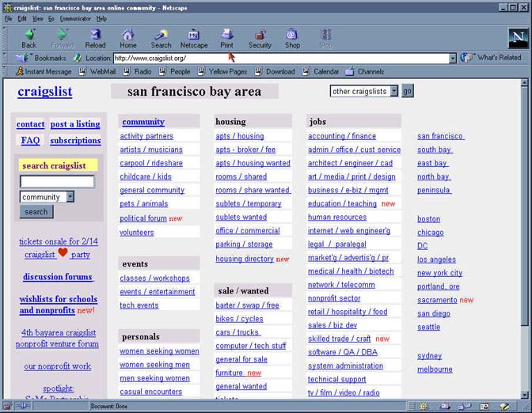Screen dimensions: 532x413
Task: Open the Communicator menu
Action: point(75,19)
